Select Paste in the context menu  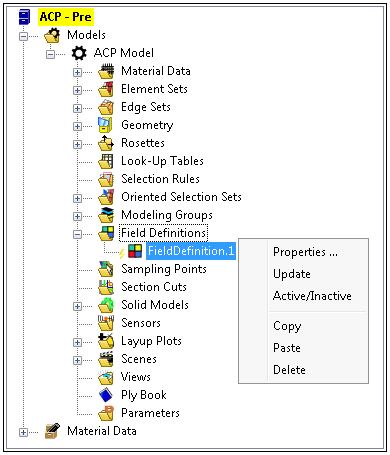pos(287,348)
